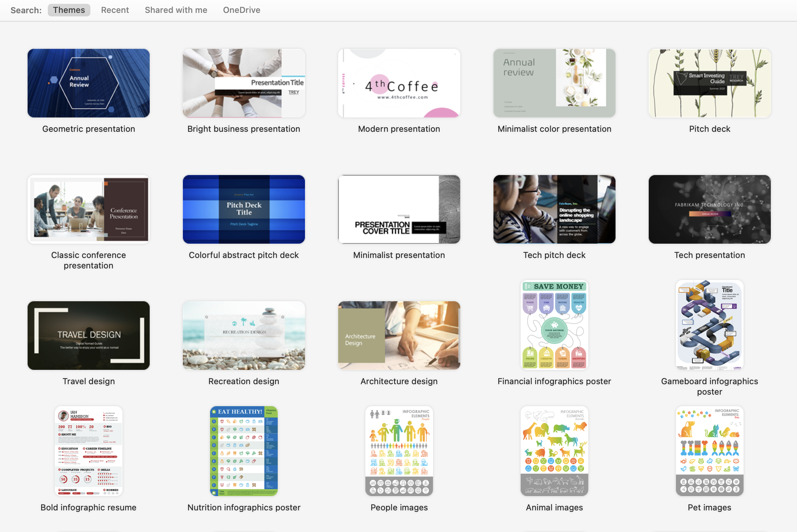Screen dimensions: 797x532
Task: Click the Themes search tab
Action: click(68, 9)
